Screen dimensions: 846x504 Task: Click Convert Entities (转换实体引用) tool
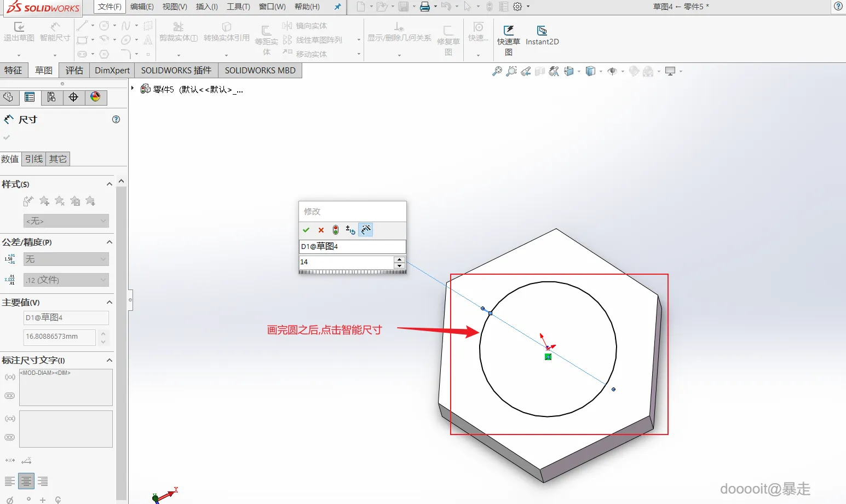pos(226,32)
